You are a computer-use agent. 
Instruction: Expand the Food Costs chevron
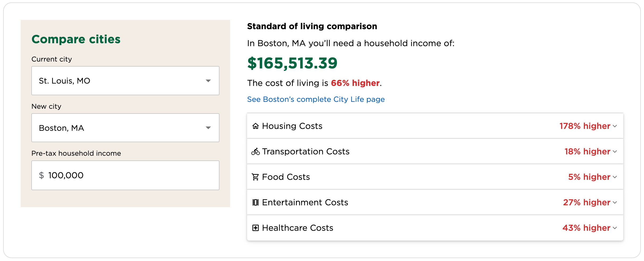pyautogui.click(x=615, y=177)
